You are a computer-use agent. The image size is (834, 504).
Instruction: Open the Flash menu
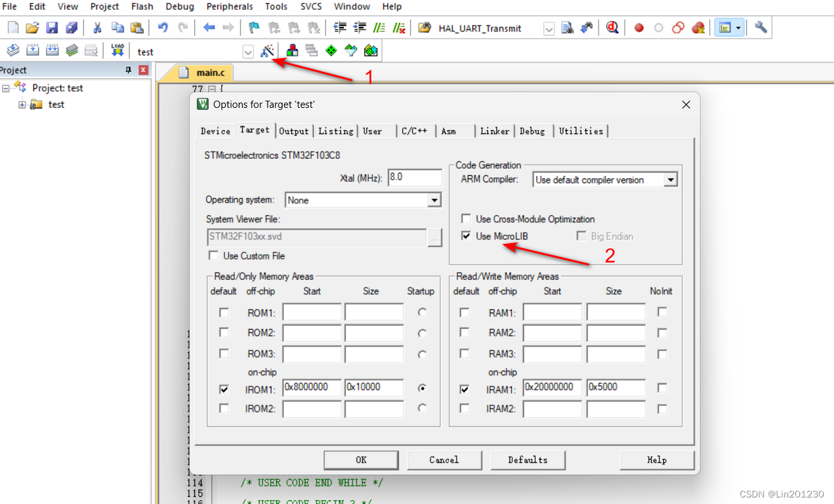(142, 7)
